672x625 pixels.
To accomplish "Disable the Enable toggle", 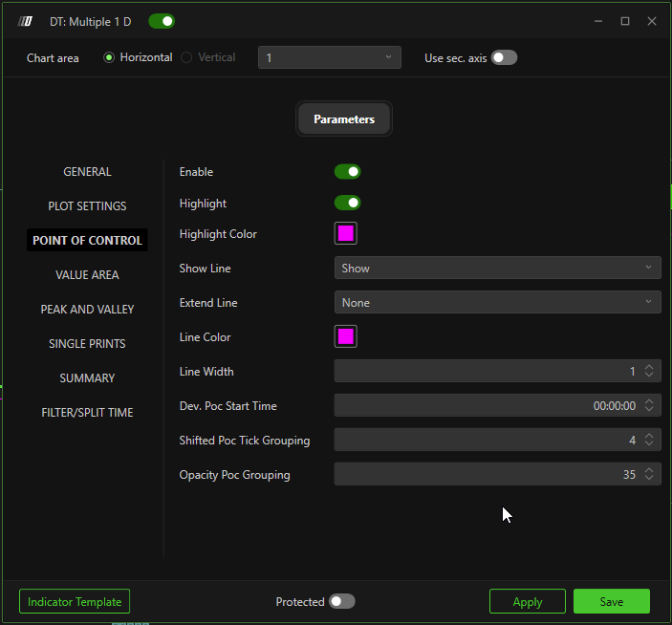I will coord(347,172).
